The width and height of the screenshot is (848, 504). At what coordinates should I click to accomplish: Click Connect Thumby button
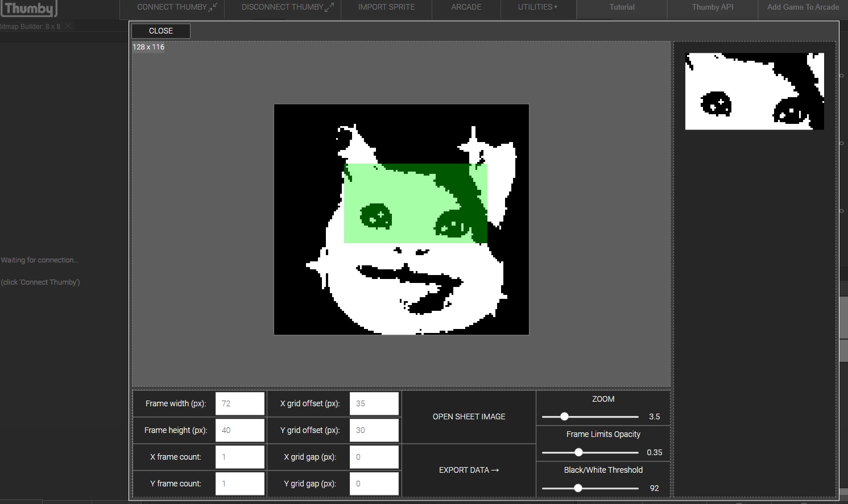click(177, 7)
